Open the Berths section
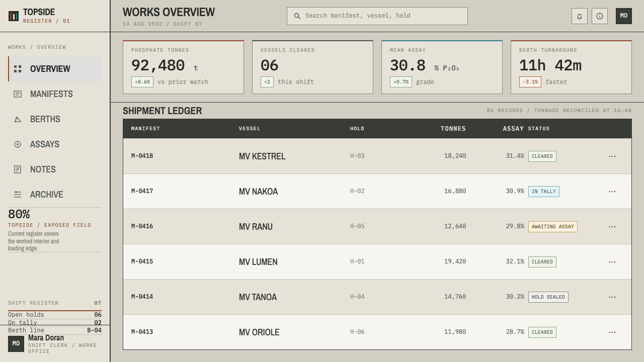The image size is (644, 362). pyautogui.click(x=55, y=119)
